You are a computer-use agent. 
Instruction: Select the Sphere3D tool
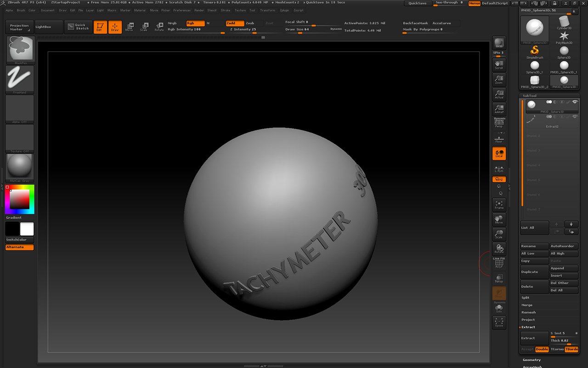[x=564, y=52]
